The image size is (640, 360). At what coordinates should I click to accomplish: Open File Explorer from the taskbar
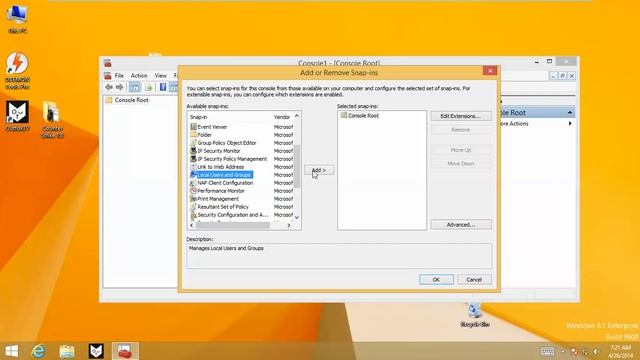pos(67,351)
